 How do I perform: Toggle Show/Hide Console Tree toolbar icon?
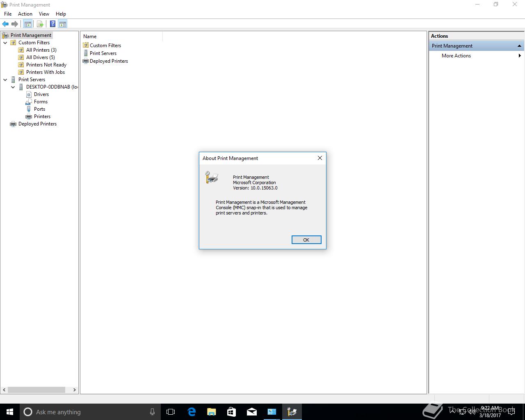click(27, 24)
